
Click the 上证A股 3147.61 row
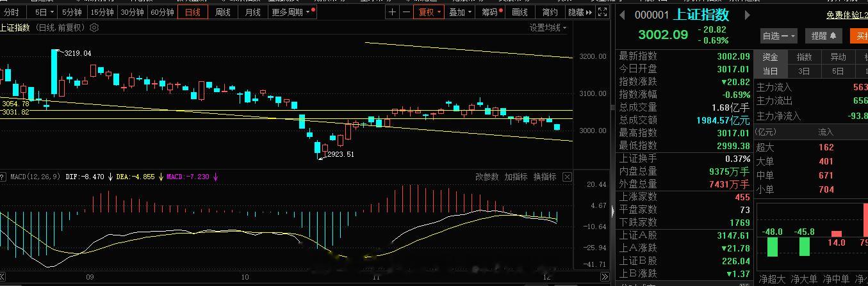684,235
